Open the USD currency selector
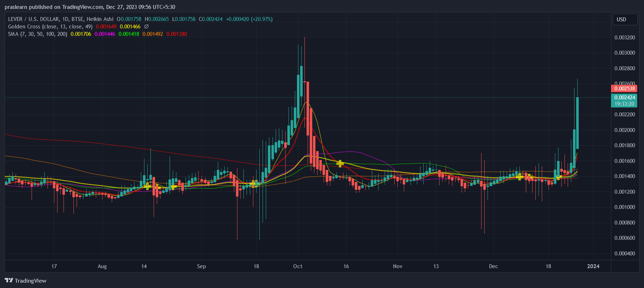 [625, 20]
